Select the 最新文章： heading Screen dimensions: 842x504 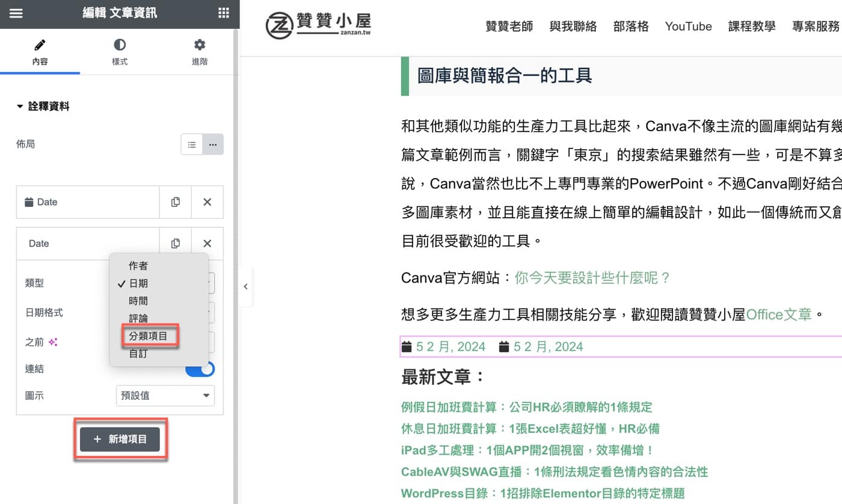click(x=443, y=378)
